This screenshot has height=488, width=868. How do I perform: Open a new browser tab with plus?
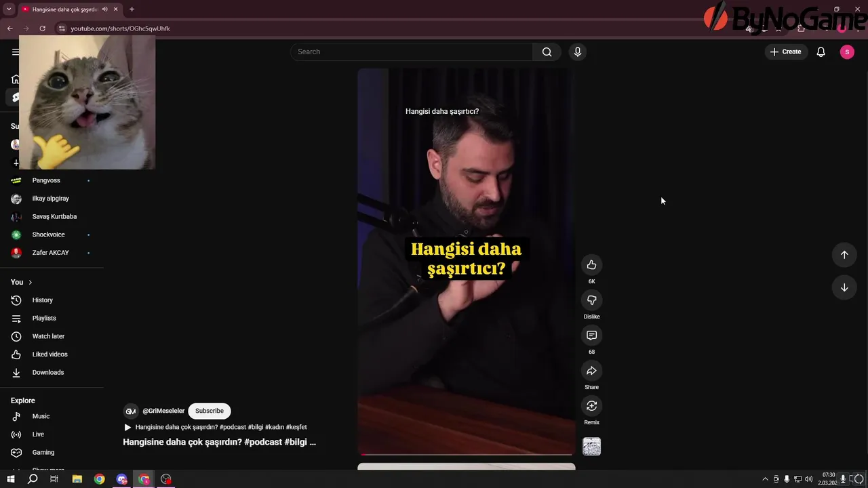132,9
